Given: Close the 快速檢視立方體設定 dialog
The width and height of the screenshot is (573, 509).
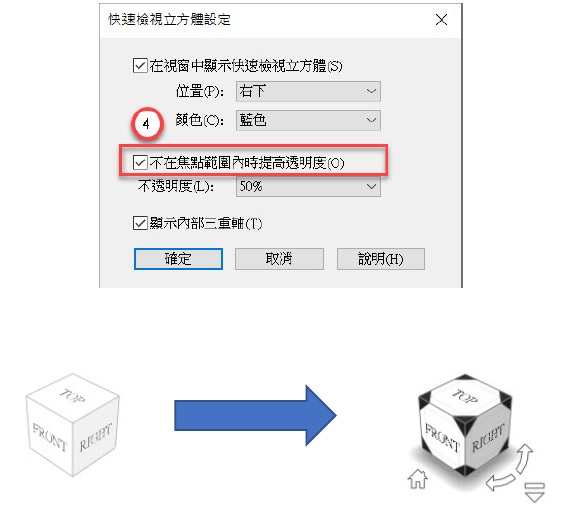Looking at the screenshot, I should coord(441,19).
